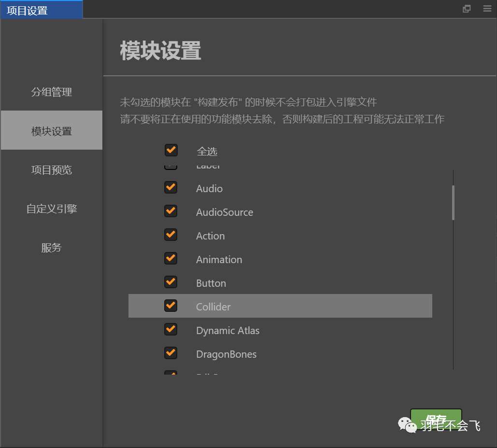Toggle the Button module checkbox

pyautogui.click(x=171, y=282)
